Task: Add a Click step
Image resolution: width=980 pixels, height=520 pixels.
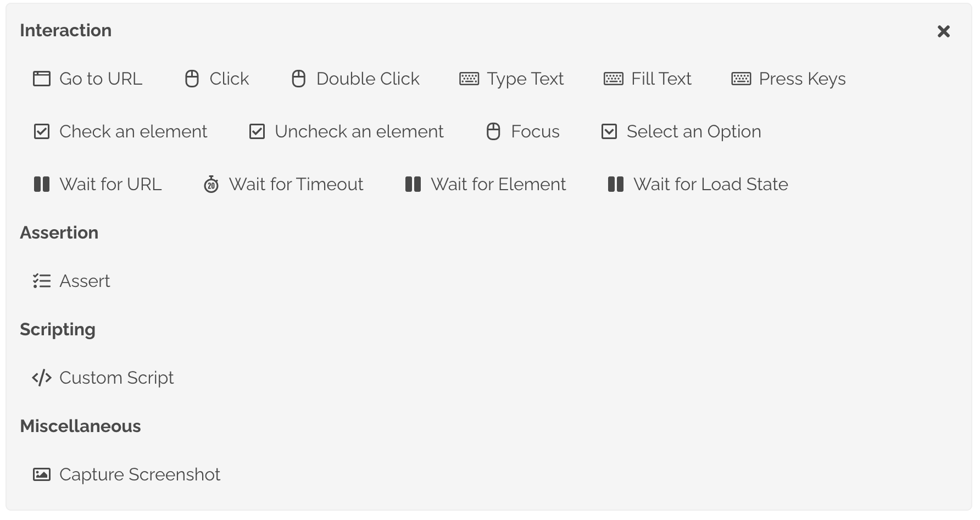Action: click(x=216, y=79)
